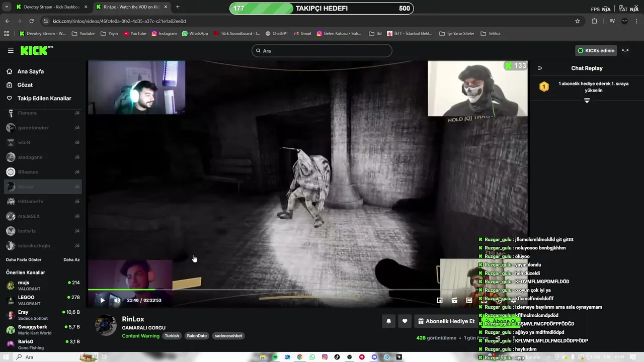
Task: Open Spotify from the taskbar
Action: pyautogui.click(x=275, y=357)
